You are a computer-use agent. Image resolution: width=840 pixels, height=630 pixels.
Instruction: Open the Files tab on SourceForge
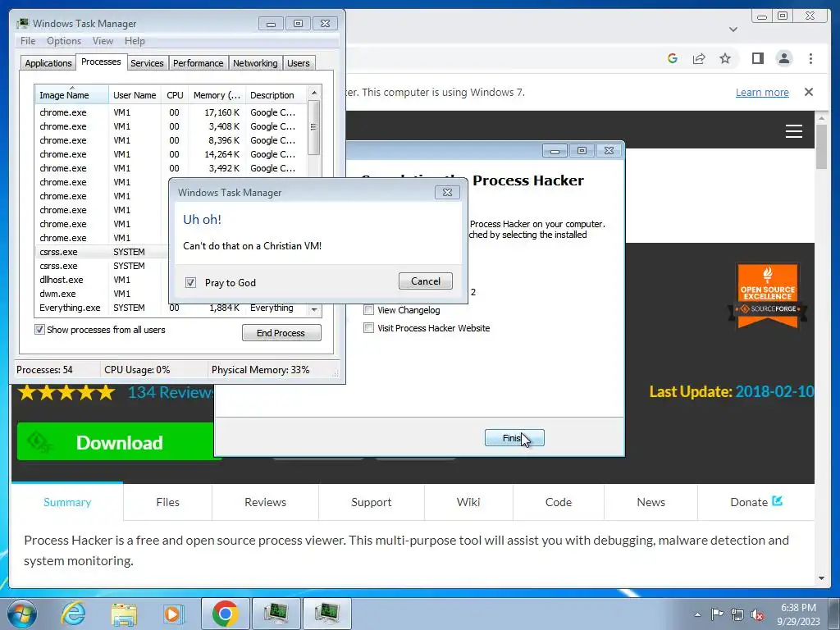pyautogui.click(x=167, y=502)
